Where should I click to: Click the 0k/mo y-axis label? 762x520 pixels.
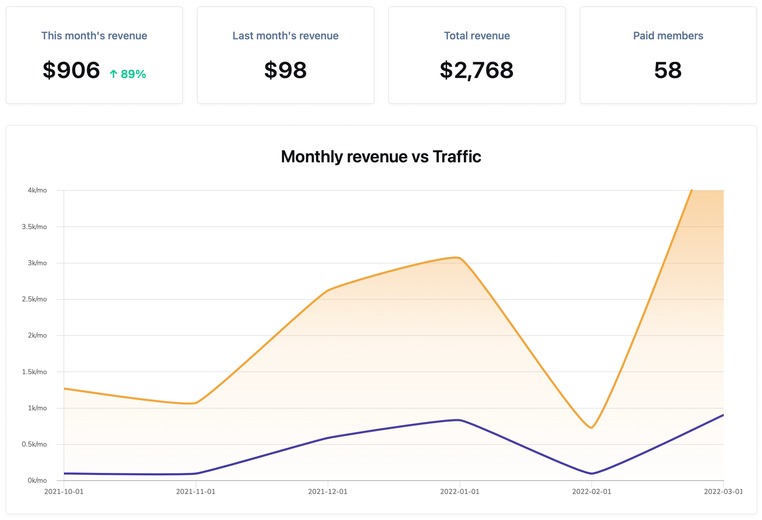pos(37,480)
